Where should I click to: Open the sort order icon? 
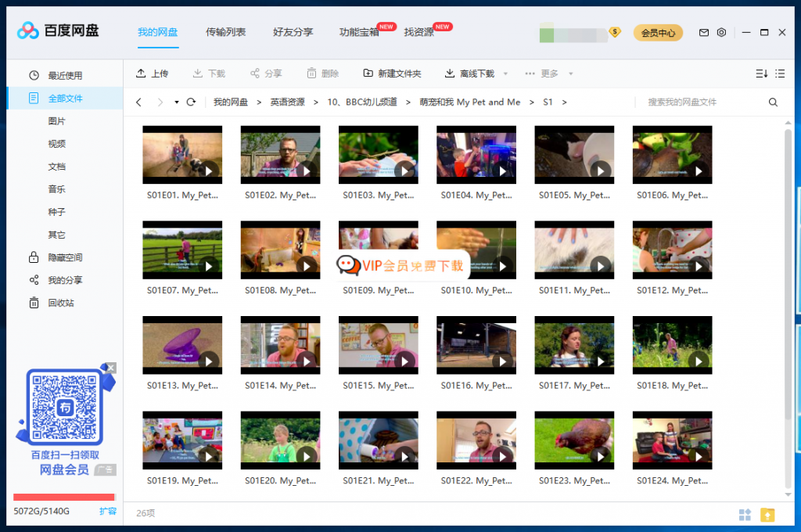(x=761, y=74)
